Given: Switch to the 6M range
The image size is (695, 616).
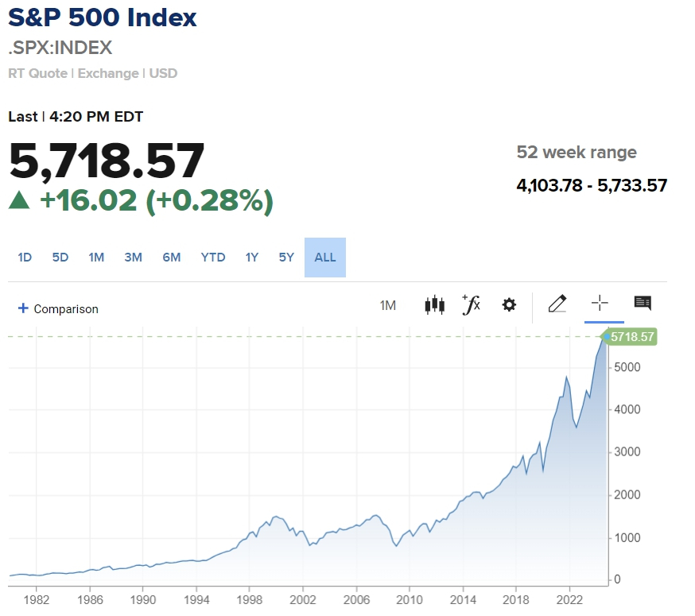Looking at the screenshot, I should 172,258.
